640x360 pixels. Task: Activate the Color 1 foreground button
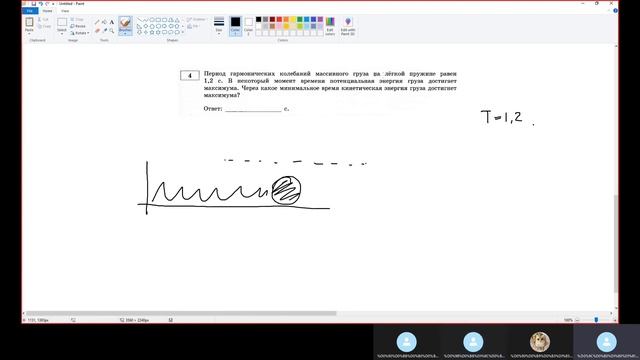pos(236,26)
